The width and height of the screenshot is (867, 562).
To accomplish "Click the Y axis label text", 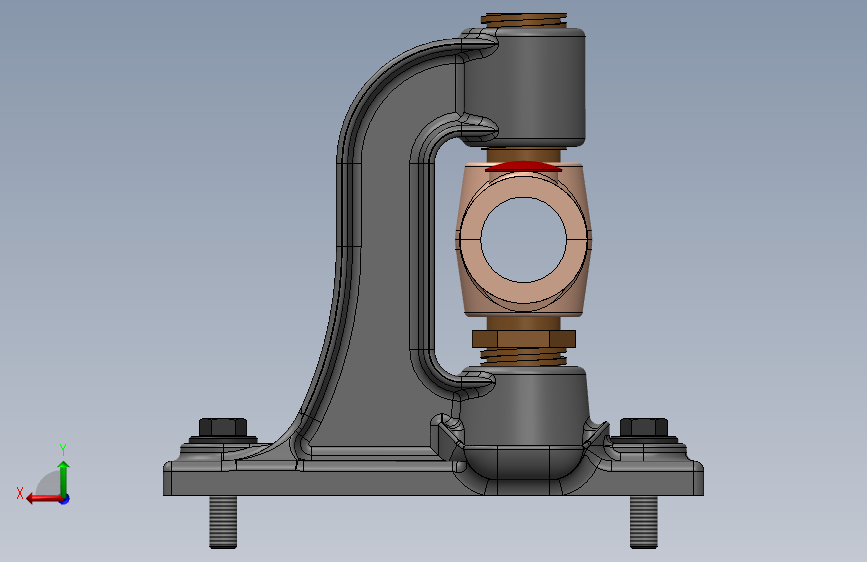I will (x=63, y=449).
